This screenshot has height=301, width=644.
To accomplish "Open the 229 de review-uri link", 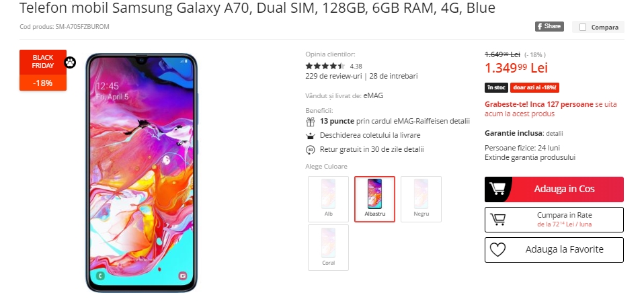I will pos(333,76).
